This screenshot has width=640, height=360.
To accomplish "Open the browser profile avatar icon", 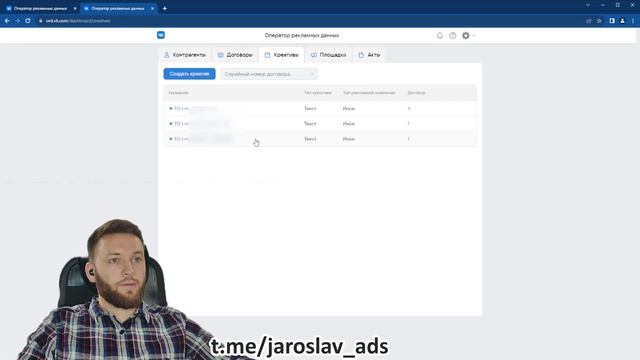I will [622, 20].
